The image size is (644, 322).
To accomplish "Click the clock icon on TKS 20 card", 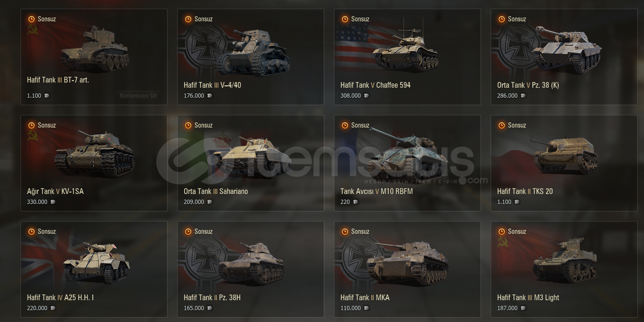I will pos(501,125).
